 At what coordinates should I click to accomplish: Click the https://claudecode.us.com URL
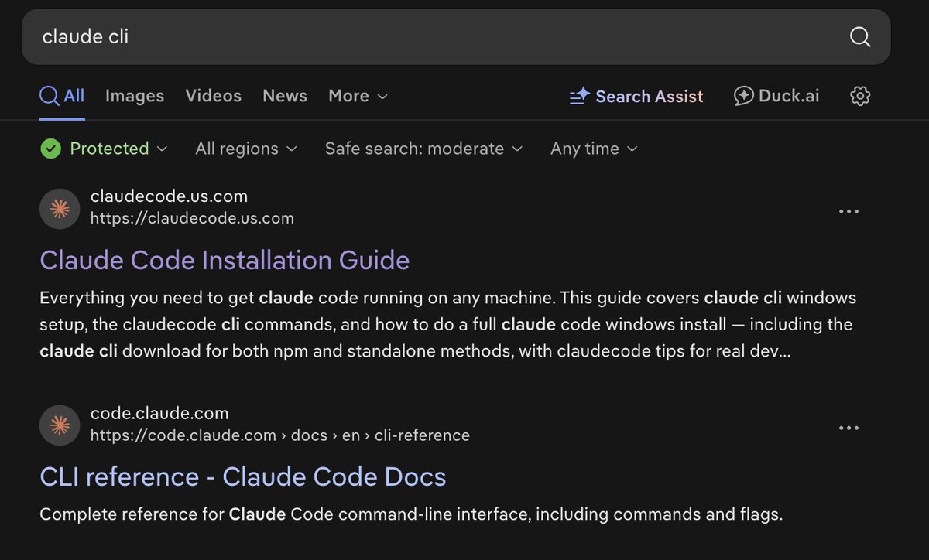192,218
